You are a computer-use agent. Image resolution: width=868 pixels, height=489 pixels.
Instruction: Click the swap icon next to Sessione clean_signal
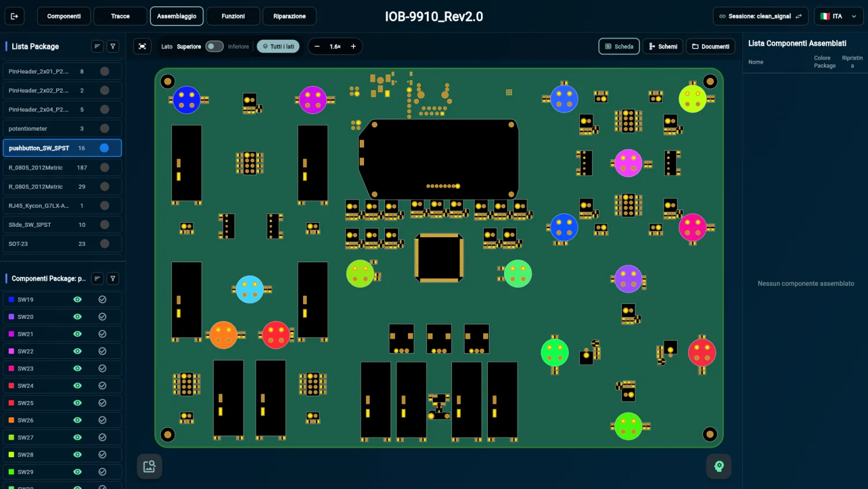coord(799,16)
